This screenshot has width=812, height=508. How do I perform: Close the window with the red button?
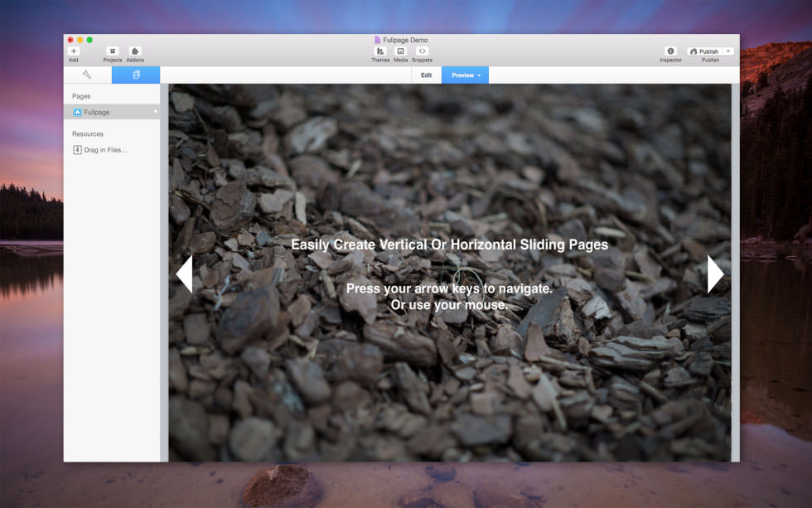click(x=70, y=40)
